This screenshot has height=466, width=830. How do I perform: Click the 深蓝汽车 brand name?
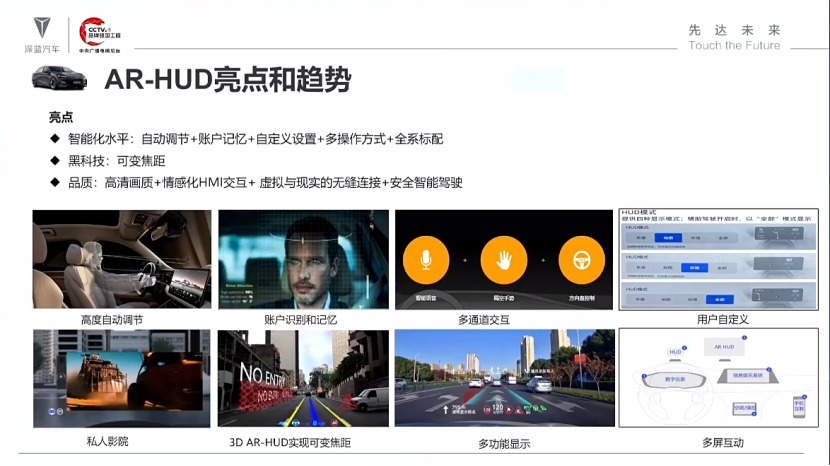tap(42, 49)
